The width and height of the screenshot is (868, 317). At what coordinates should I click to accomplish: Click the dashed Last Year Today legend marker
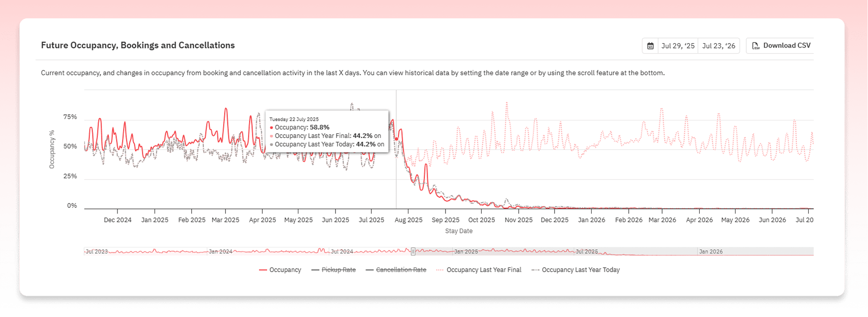tap(535, 270)
